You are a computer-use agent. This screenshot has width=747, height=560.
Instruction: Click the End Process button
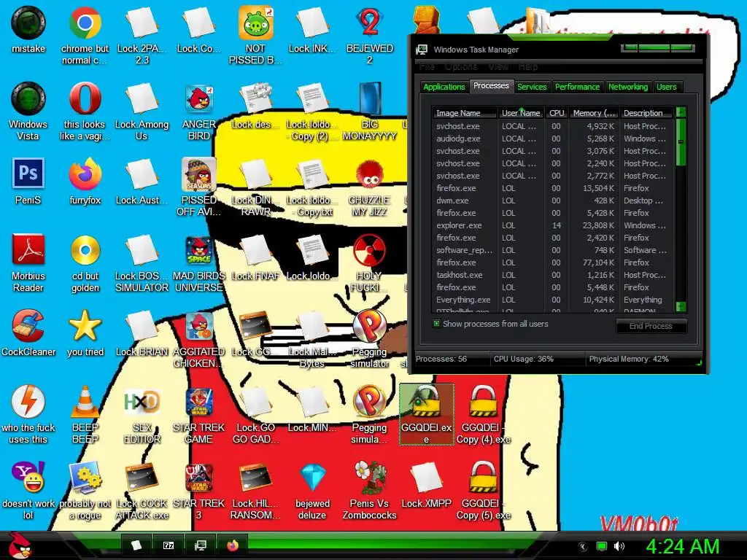coord(651,326)
